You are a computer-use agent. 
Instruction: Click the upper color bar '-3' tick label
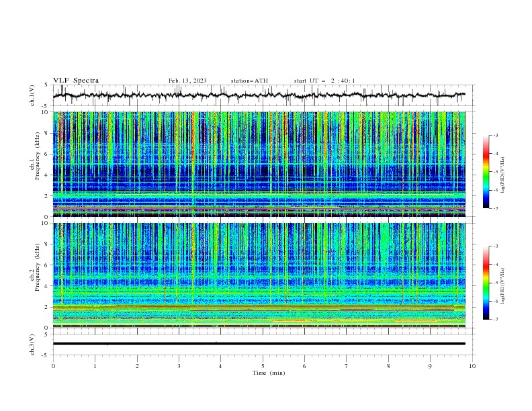point(496,135)
